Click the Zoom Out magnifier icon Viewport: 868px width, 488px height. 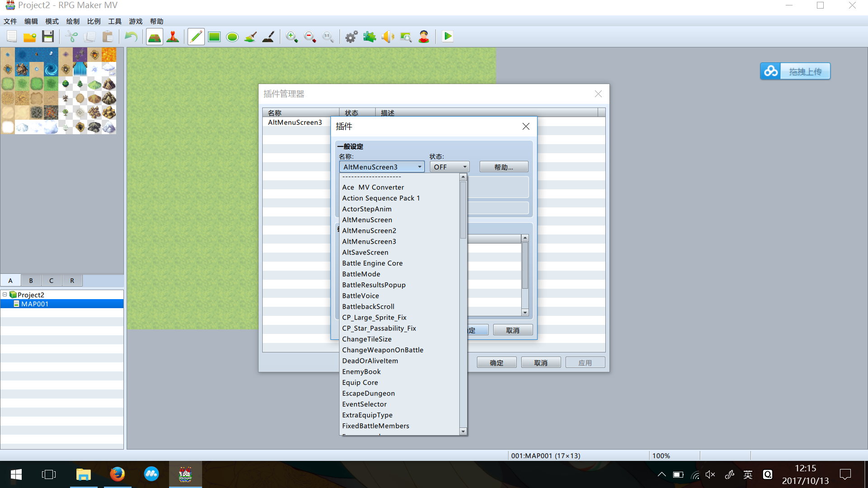310,37
